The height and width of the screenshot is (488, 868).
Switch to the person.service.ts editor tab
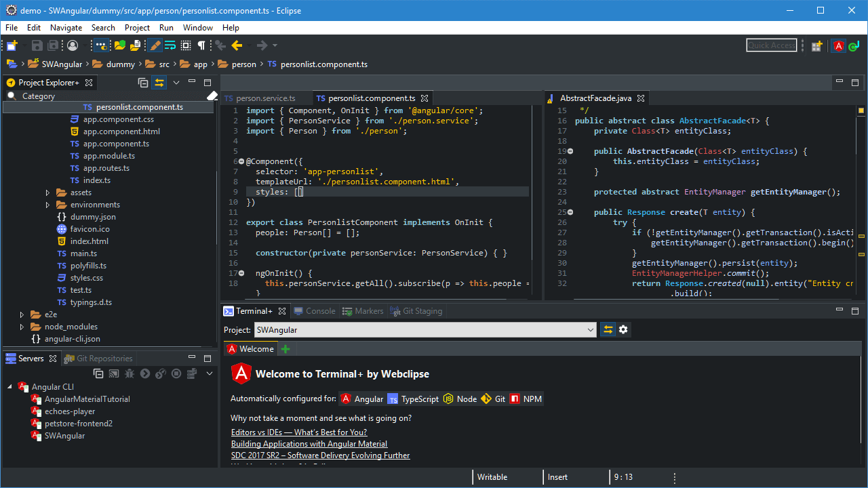tap(265, 98)
